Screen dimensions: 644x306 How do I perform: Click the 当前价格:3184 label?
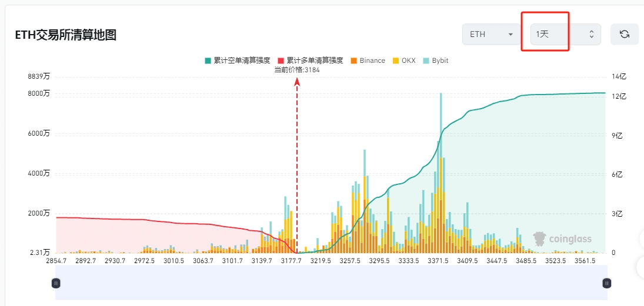pos(297,69)
